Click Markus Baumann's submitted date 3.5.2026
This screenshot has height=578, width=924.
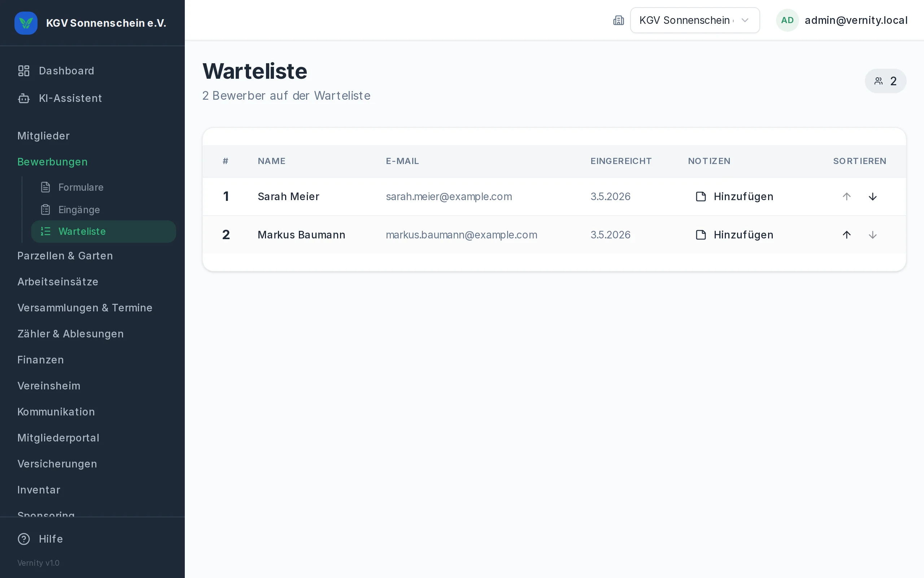click(610, 235)
